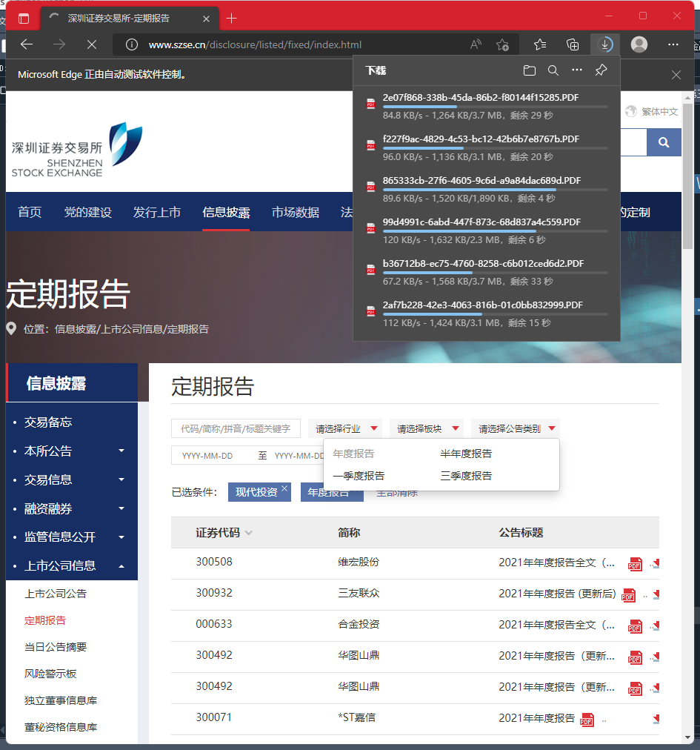
Task: Select 一季度报告 from the category list
Action: click(359, 476)
